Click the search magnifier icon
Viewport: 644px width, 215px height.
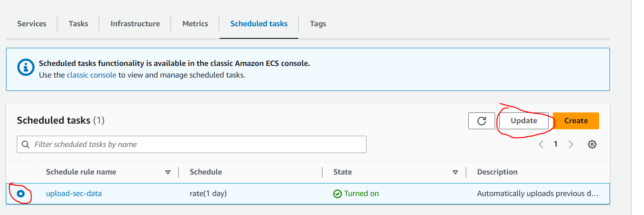click(26, 144)
